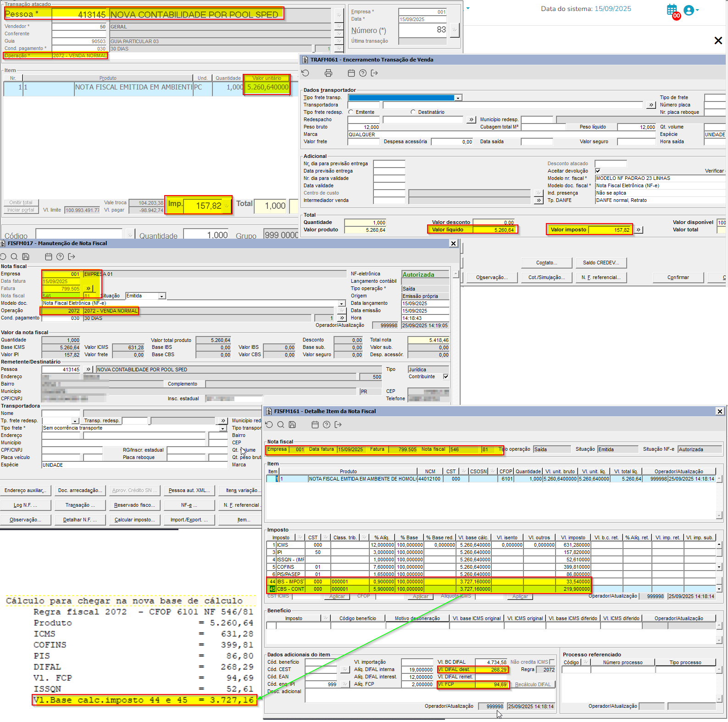Select the Destinatário radio button
Image resolution: width=728 pixels, height=722 pixels.
tap(413, 112)
